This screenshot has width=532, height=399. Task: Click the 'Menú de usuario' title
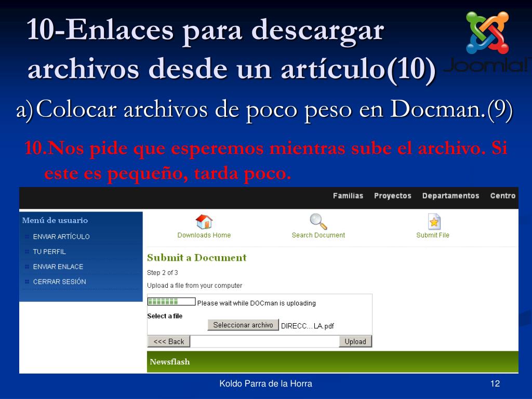(55, 220)
